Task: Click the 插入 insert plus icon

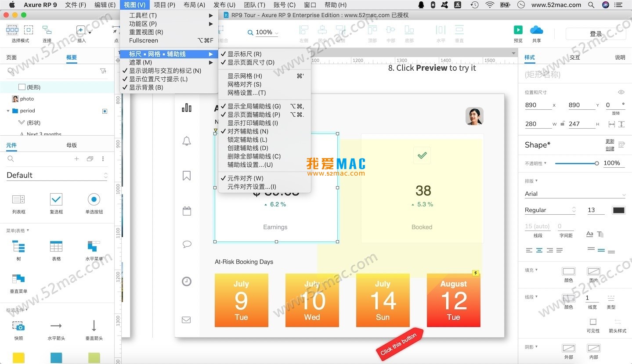Action: click(x=81, y=30)
